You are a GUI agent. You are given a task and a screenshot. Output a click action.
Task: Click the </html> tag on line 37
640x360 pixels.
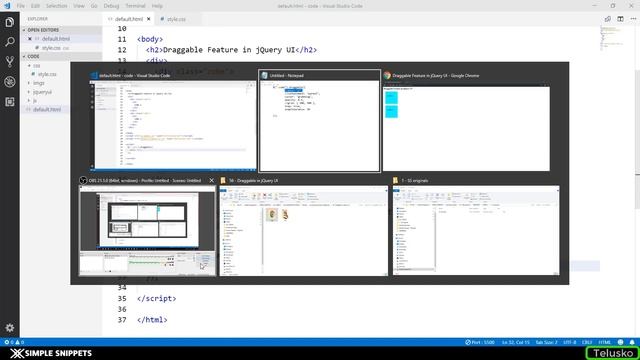pos(152,320)
